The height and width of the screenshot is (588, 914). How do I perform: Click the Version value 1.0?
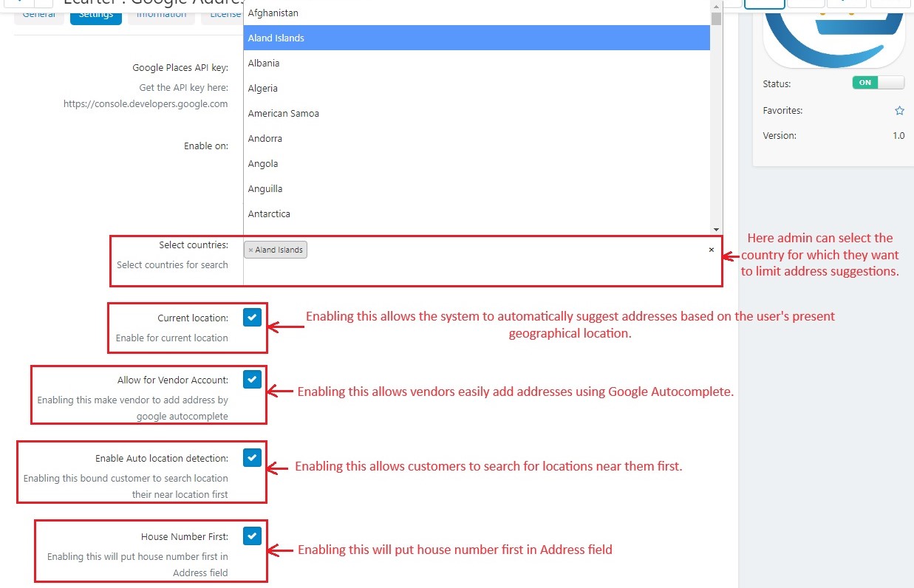click(x=898, y=136)
